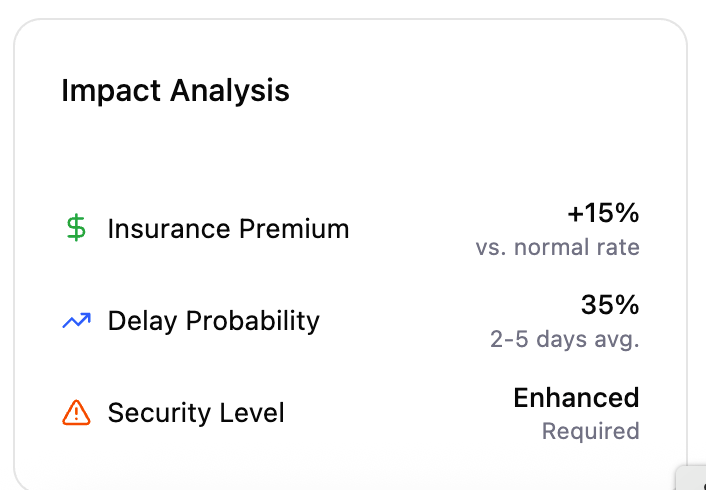
Task: Click the orange warning triangle icon
Action: pos(76,412)
